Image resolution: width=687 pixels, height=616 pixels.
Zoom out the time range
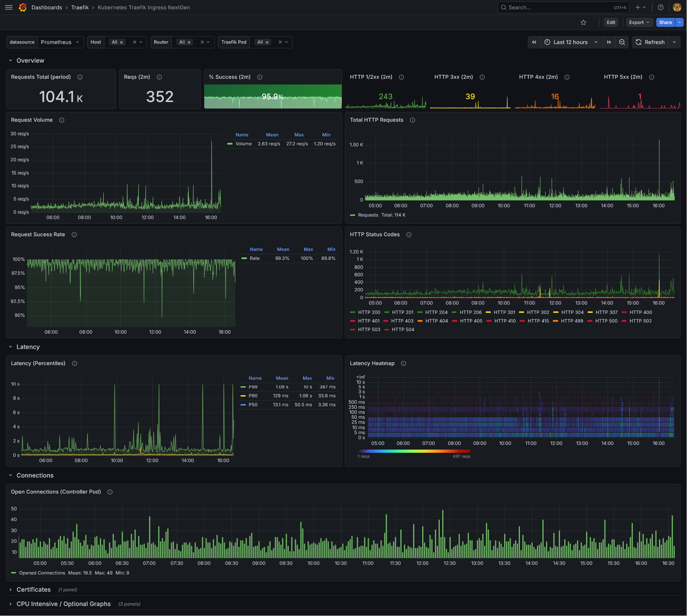click(622, 42)
